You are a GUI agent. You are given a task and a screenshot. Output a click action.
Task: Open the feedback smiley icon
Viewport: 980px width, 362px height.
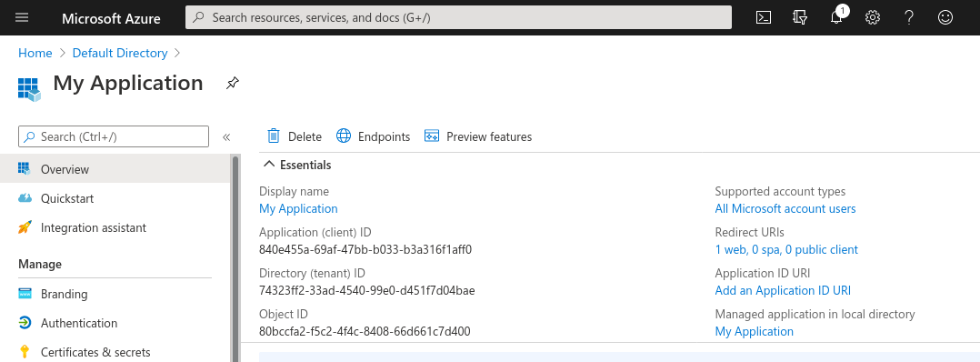click(x=945, y=17)
